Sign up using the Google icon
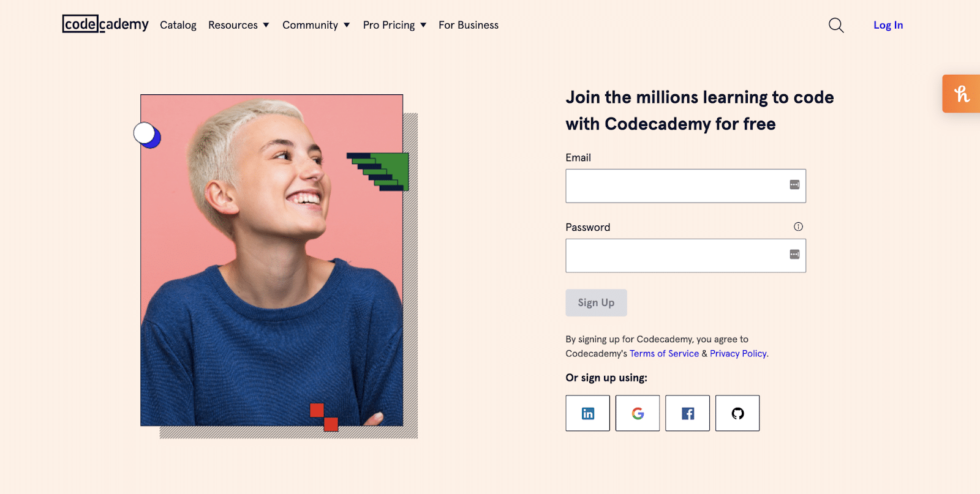This screenshot has height=494, width=980. [637, 413]
